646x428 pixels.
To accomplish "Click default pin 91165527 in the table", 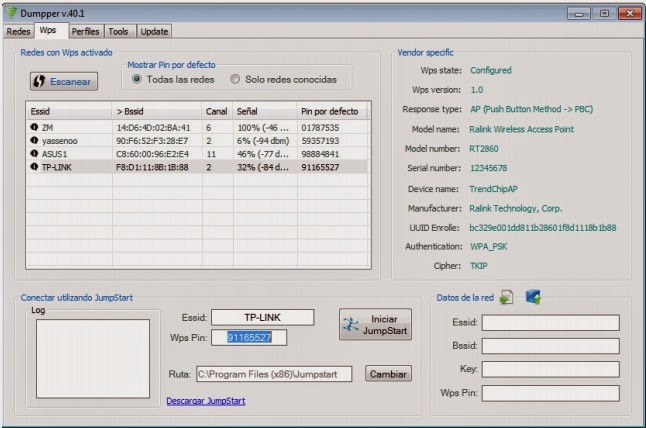I will (x=320, y=167).
